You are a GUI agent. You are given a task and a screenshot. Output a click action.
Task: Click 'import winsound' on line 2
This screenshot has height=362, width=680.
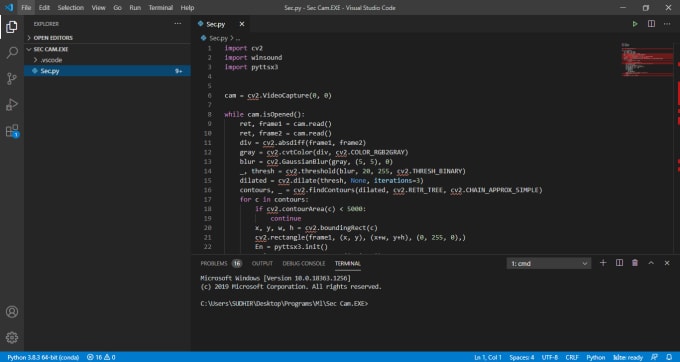[x=253, y=58]
